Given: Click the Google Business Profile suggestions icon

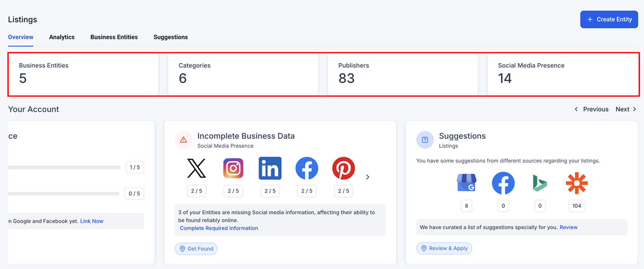Looking at the screenshot, I should (466, 183).
